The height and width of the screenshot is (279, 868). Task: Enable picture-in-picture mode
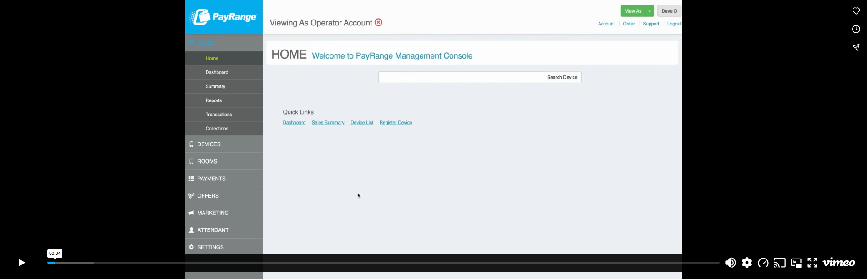[796, 263]
